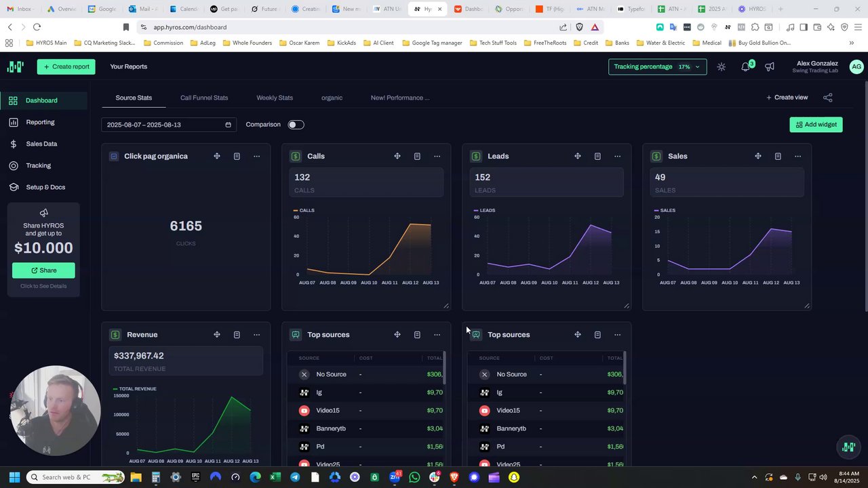
Task: Open the calendar icon in date field
Action: [228, 125]
